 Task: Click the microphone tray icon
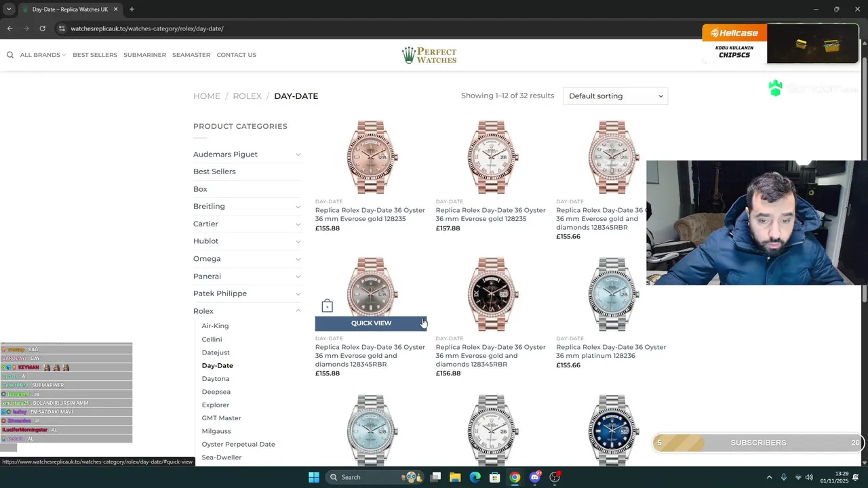coord(783,477)
